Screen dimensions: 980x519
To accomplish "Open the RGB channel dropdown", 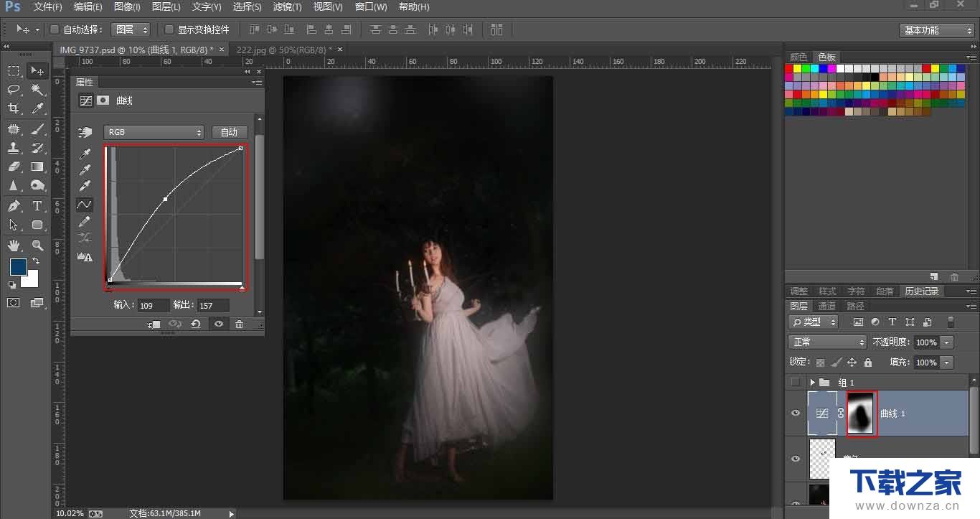I will (154, 132).
